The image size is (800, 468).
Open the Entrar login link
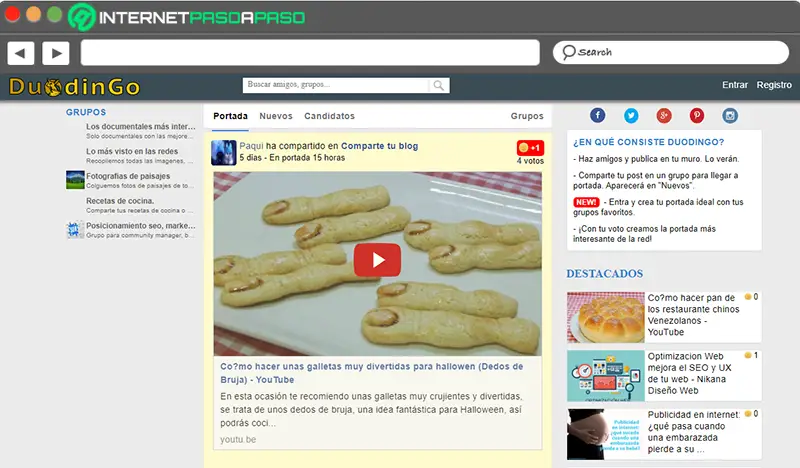tap(735, 85)
